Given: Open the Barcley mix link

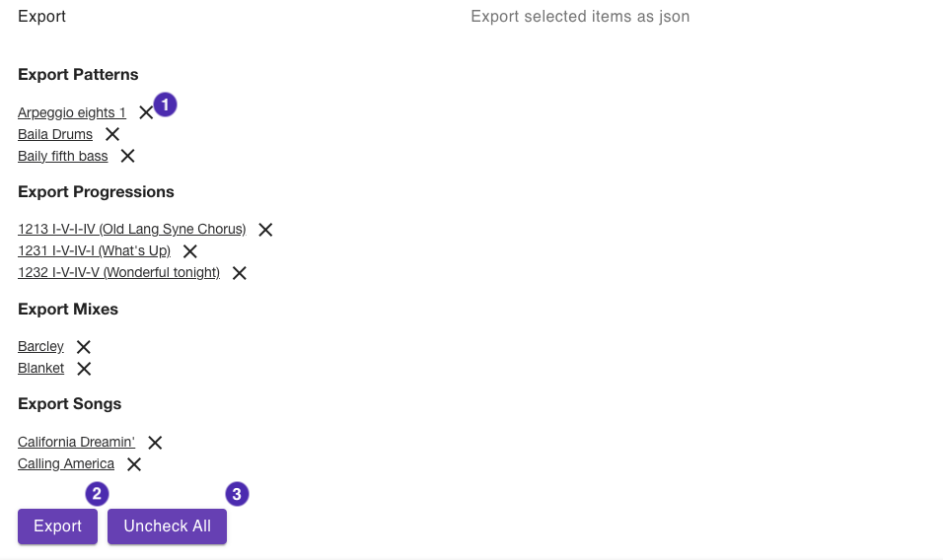Looking at the screenshot, I should (40, 347).
